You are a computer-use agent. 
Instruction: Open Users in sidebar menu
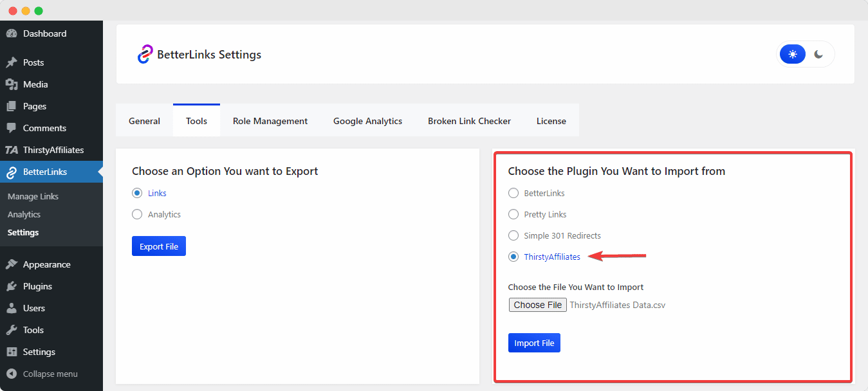pyautogui.click(x=51, y=308)
